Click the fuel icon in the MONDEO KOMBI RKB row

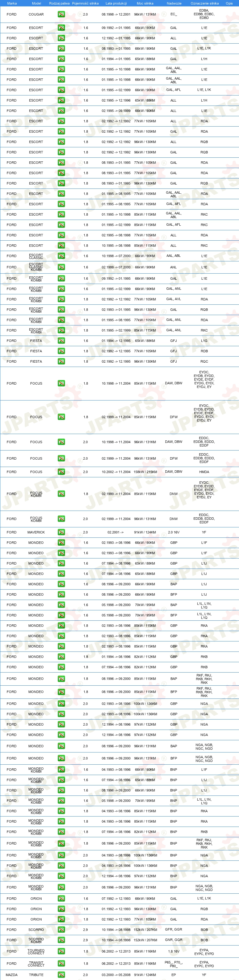61,832
